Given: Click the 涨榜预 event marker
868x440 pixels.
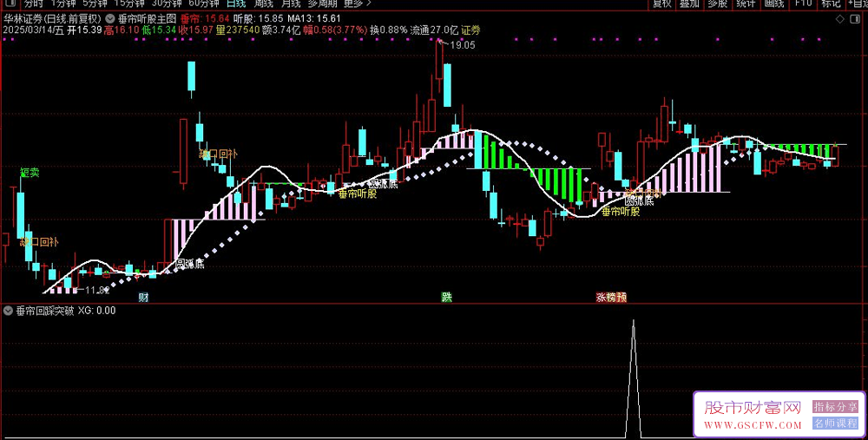Looking at the screenshot, I should click(x=611, y=298).
